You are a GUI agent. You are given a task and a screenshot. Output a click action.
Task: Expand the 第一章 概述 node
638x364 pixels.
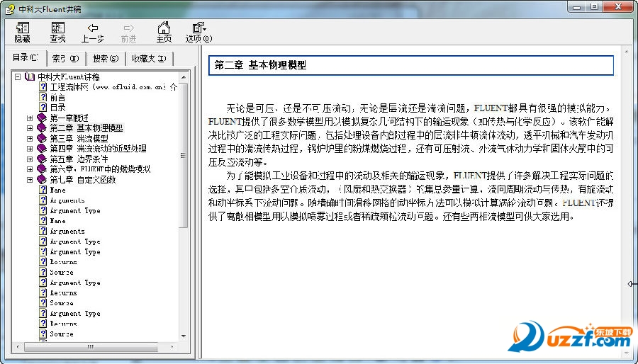30,118
